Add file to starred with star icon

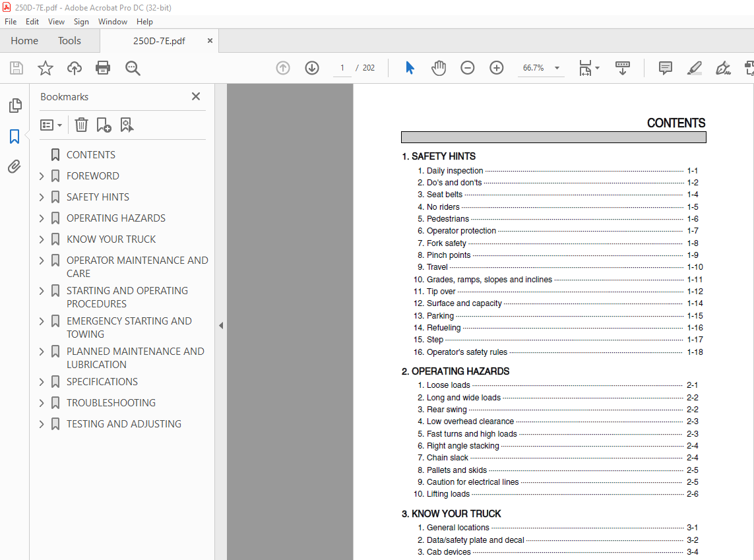coord(46,68)
